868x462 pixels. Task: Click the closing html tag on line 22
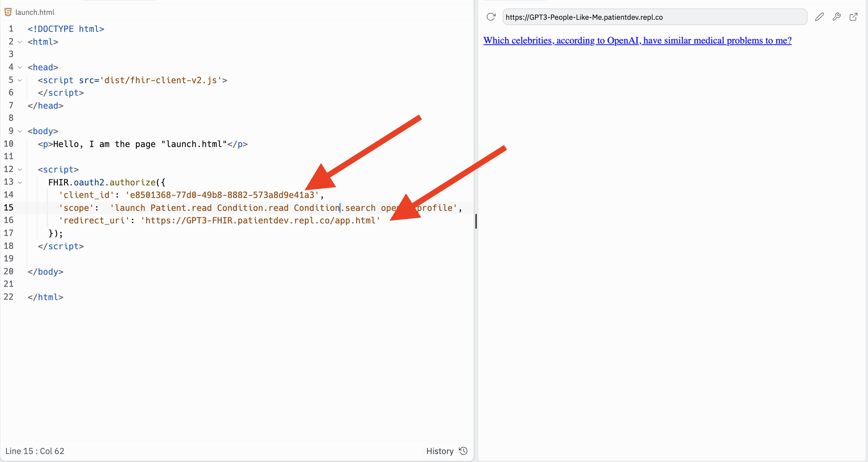46,297
